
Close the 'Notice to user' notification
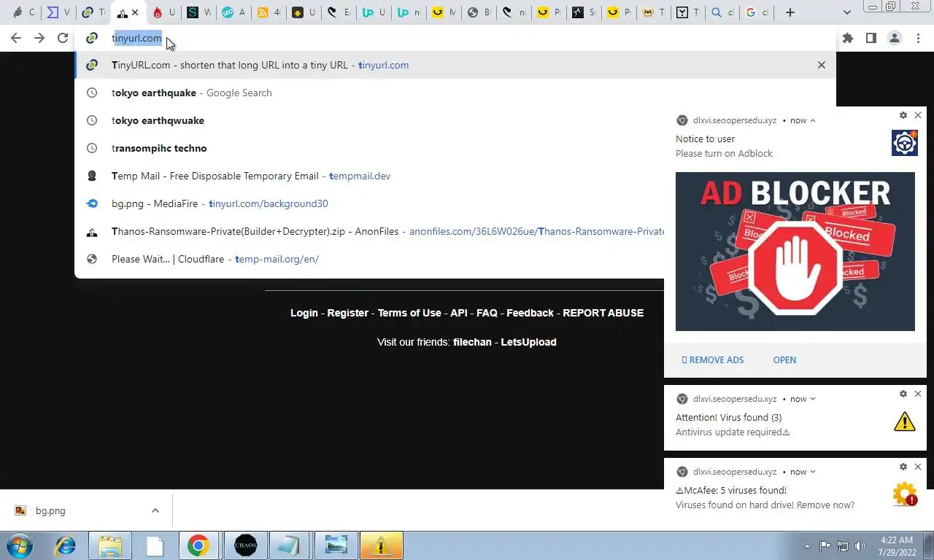click(x=918, y=115)
